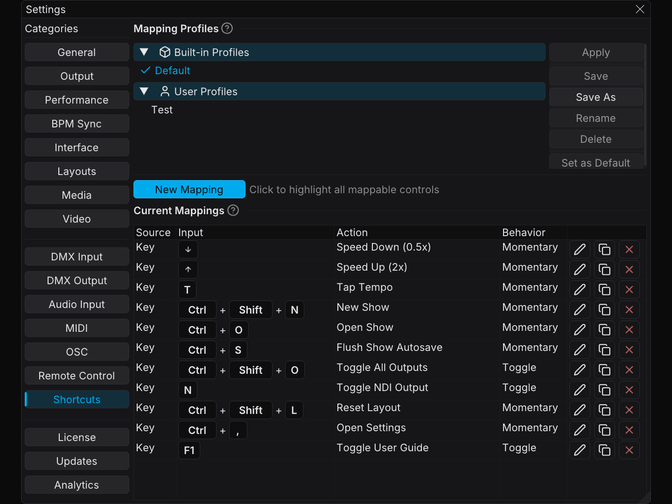
Task: Click the Rename profile button
Action: click(596, 118)
